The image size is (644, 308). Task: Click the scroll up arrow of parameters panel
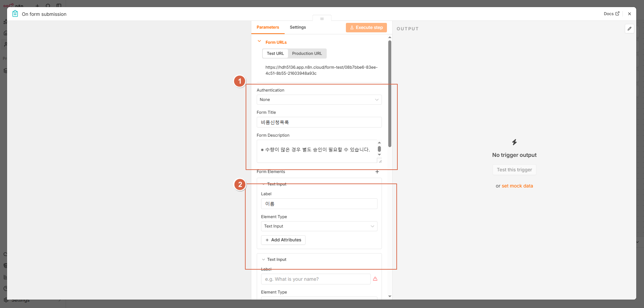(390, 37)
